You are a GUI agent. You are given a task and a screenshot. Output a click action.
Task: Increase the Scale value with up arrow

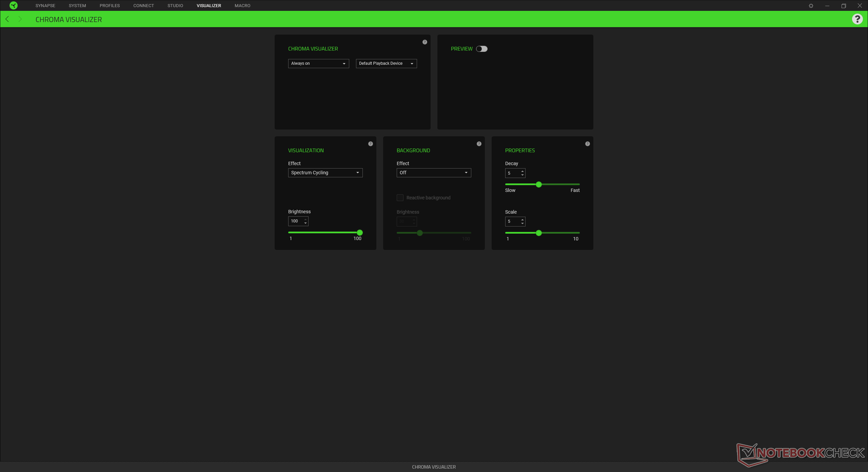[523, 219]
